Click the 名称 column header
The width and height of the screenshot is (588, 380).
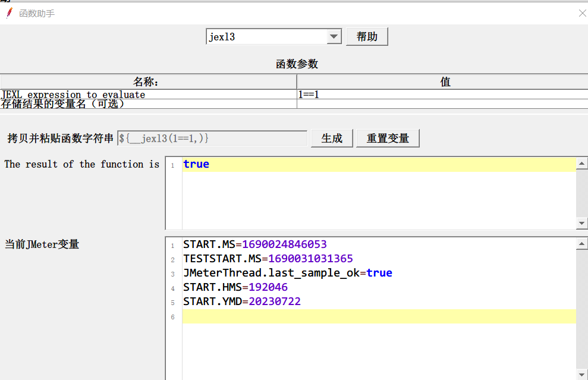tap(149, 82)
